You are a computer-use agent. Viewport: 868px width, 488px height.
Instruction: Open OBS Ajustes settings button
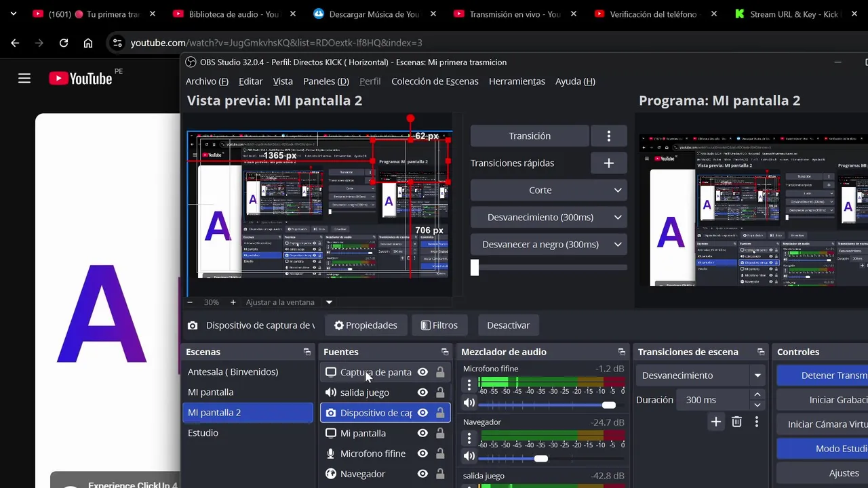[822, 473]
